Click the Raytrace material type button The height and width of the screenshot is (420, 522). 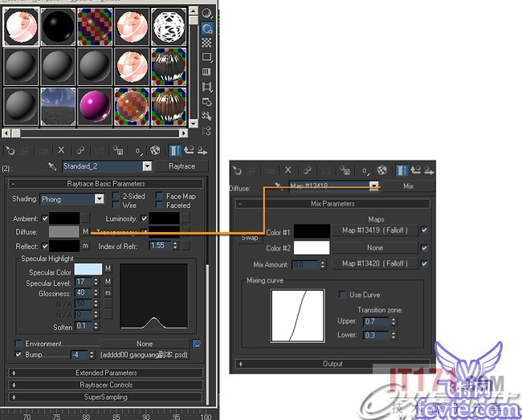coord(181,166)
